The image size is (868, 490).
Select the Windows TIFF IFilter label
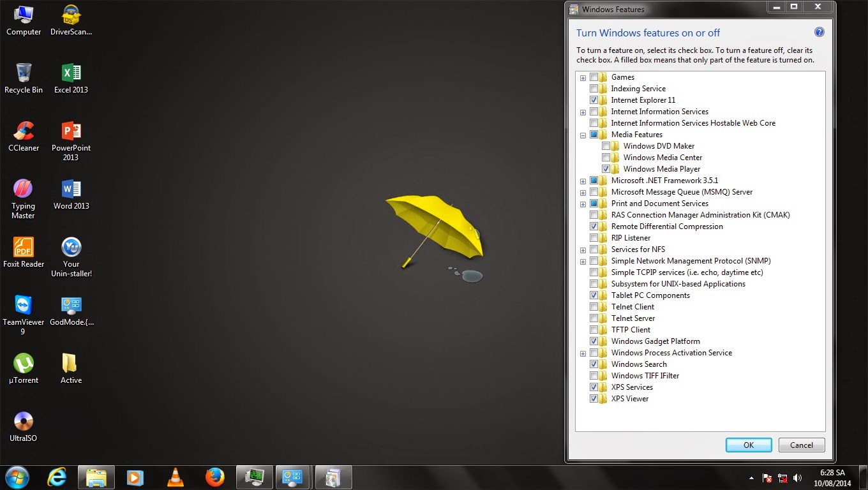645,376
